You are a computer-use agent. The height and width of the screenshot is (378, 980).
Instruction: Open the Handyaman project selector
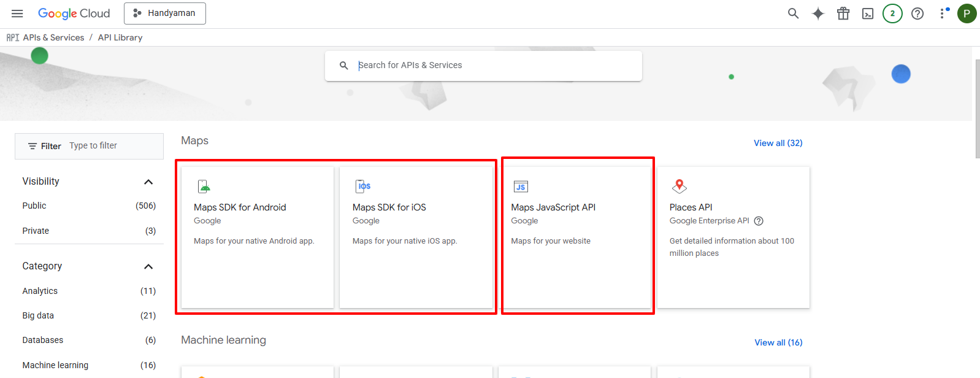[164, 13]
